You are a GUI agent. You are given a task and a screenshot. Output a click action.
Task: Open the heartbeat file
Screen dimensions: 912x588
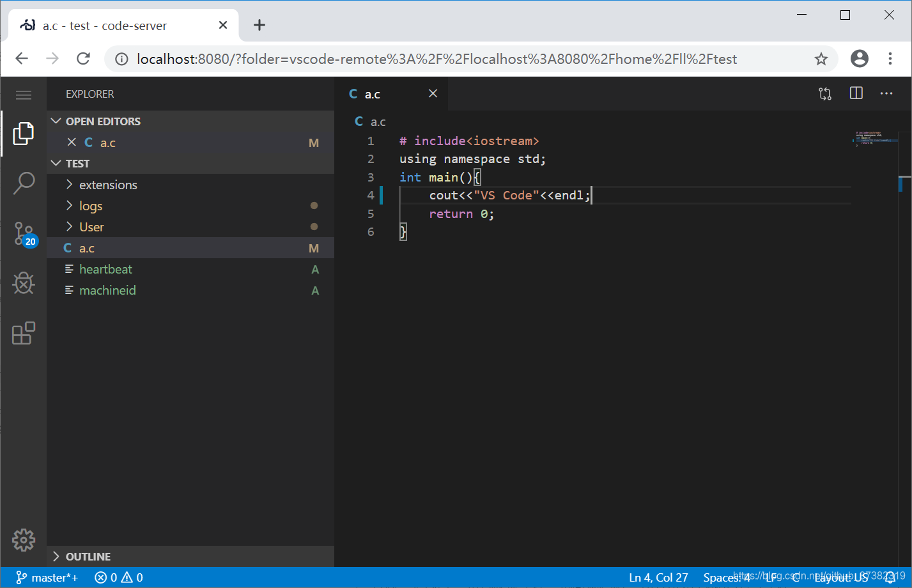[190, 269]
